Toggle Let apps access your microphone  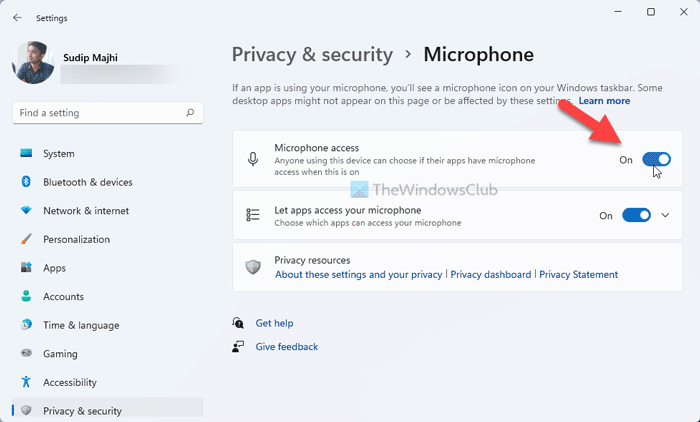point(636,215)
